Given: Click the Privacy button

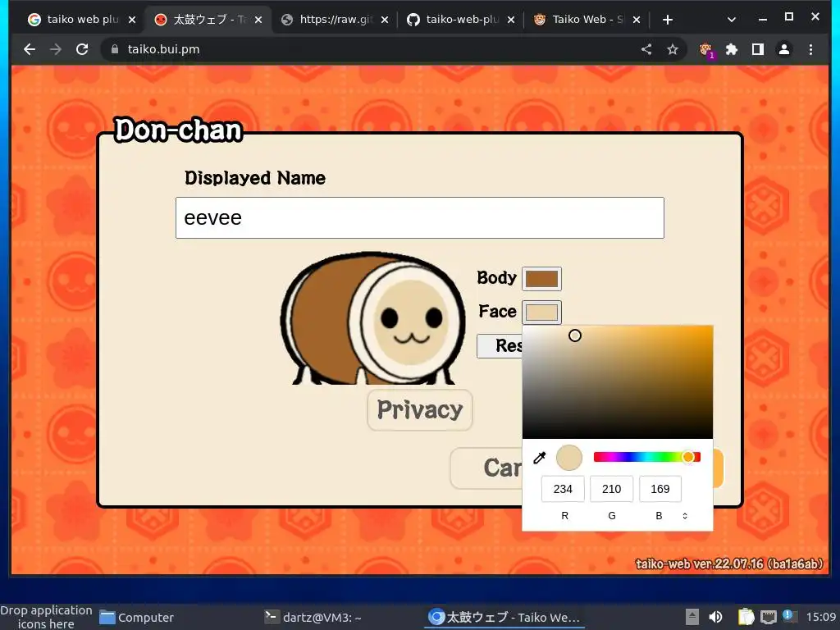Looking at the screenshot, I should (x=419, y=410).
